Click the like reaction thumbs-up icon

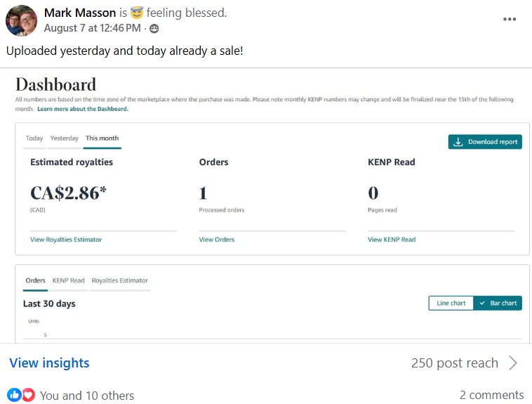pos(14,395)
